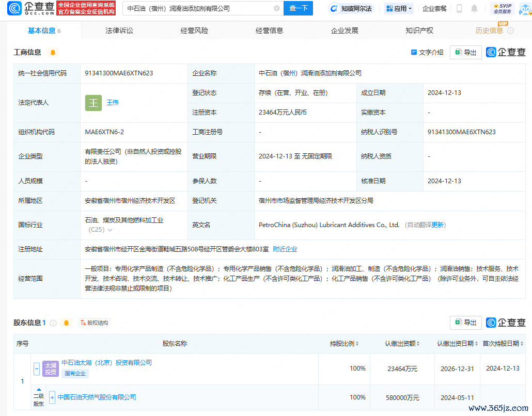This screenshot has width=532, height=416.
Task: Click 导出 button in 工商信息 section
Action: 465,52
